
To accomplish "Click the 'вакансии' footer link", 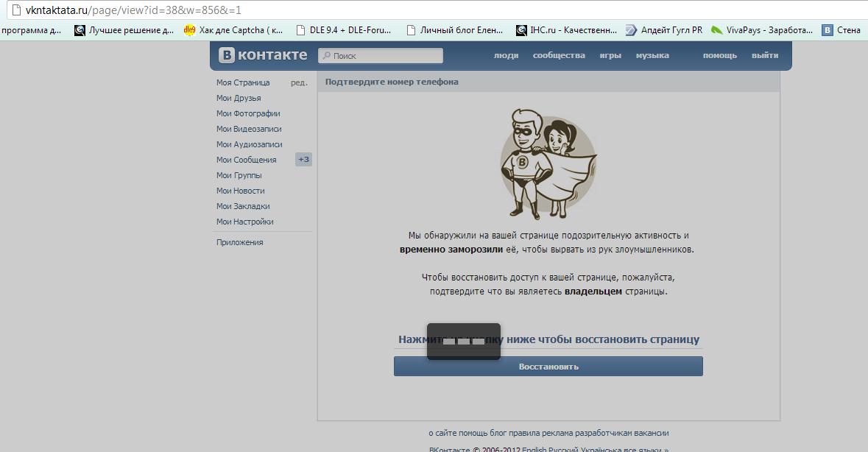I will click(x=652, y=433).
